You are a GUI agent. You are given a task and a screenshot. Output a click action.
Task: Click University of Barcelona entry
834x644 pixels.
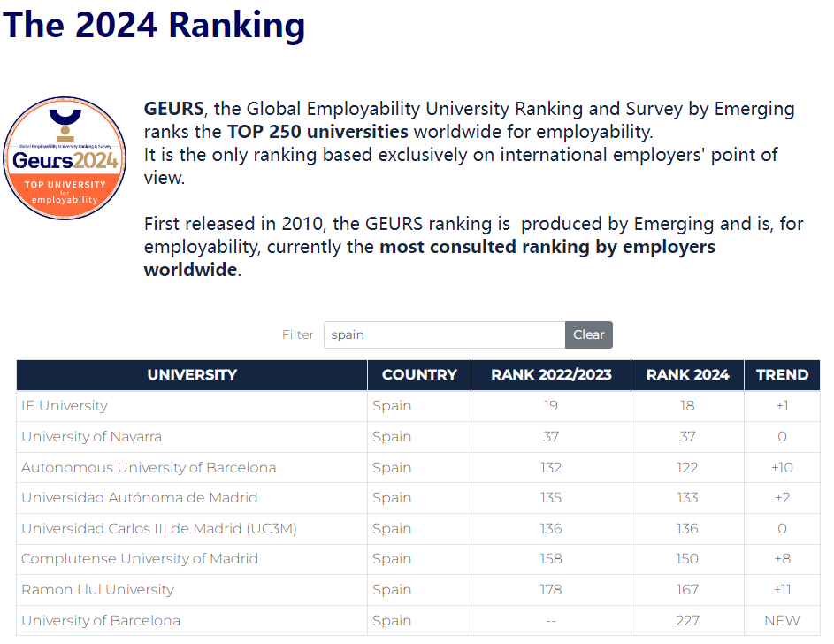click(x=101, y=621)
